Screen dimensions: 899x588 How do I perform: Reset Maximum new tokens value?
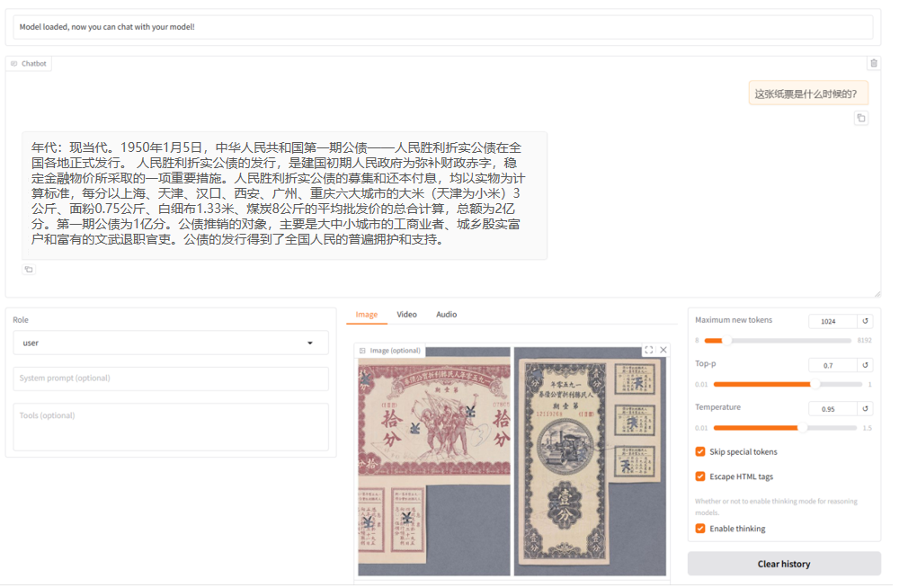click(x=865, y=321)
